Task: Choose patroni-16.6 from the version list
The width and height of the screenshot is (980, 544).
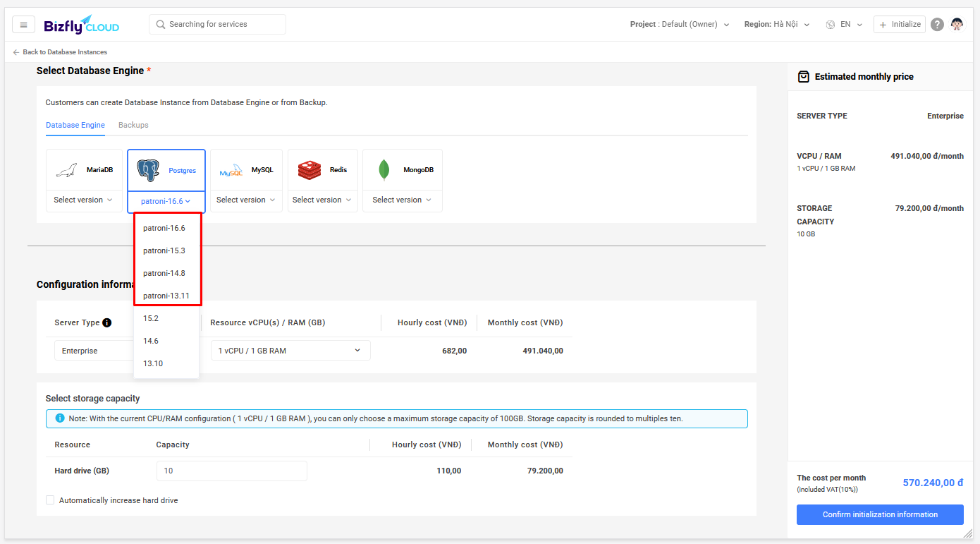Action: point(166,228)
